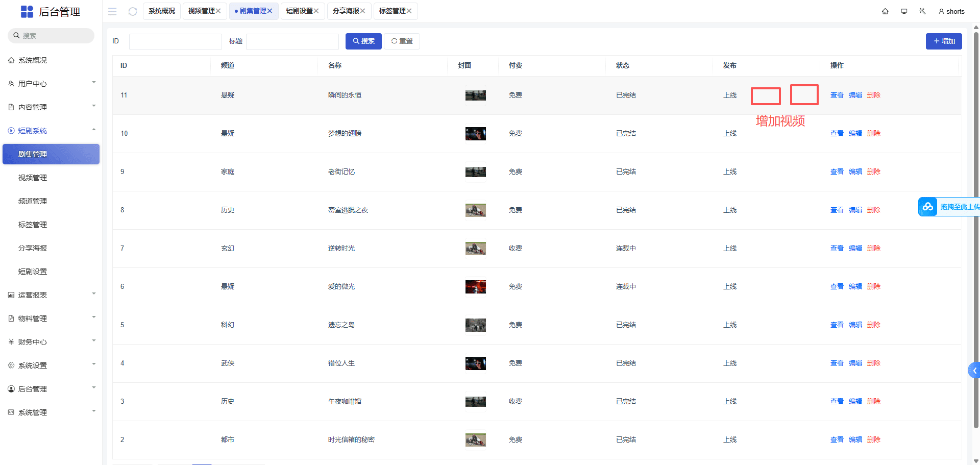
Task: Open 频道管理 in the sidebar
Action: coord(33,201)
